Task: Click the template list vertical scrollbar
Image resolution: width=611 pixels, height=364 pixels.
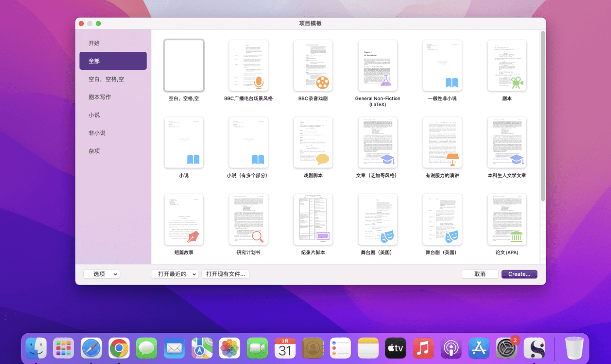Action: (x=543, y=116)
